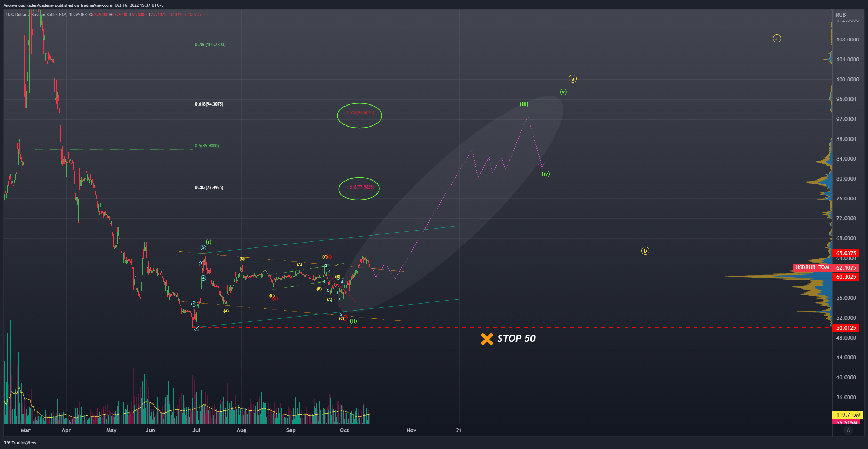This screenshot has height=449, width=868.
Task: Select the circled 2 wave marker at July low
Action: tap(196, 328)
